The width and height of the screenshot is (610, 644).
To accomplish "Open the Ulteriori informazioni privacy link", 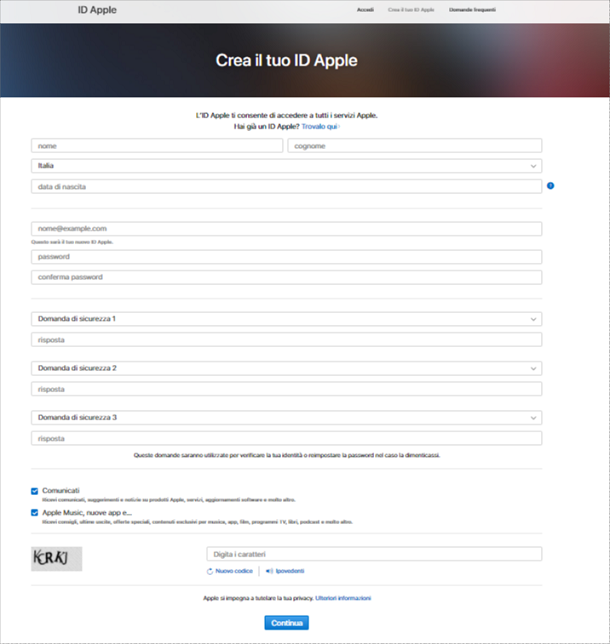I will 343,598.
